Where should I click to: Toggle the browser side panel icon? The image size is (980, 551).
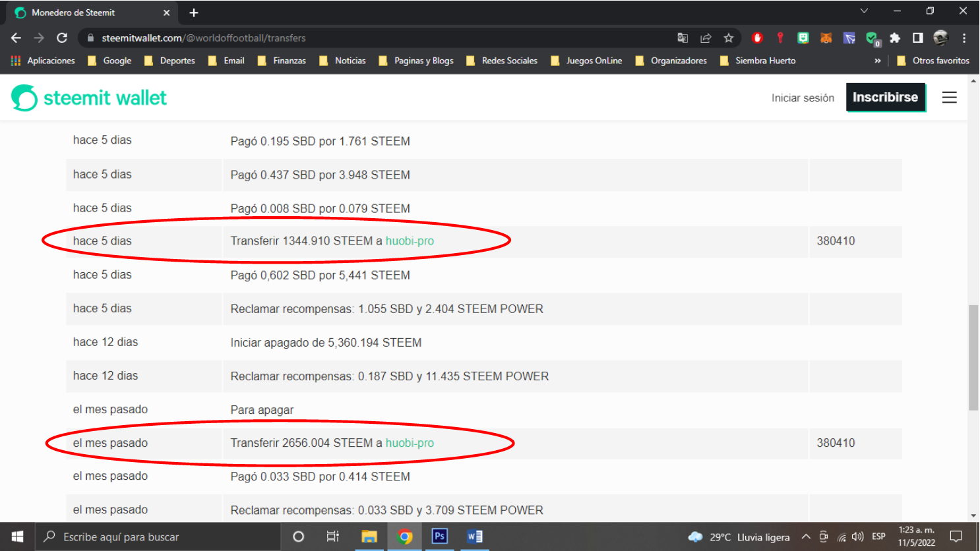917,38
